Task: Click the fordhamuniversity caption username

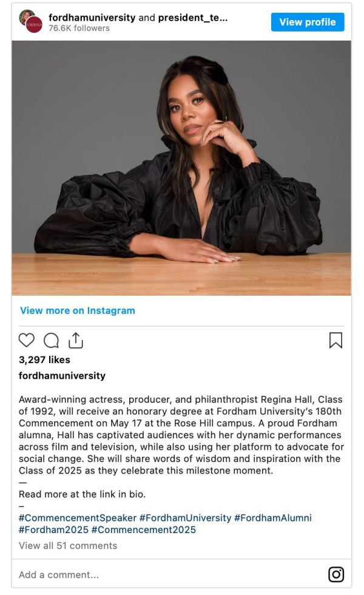Action: point(62,375)
